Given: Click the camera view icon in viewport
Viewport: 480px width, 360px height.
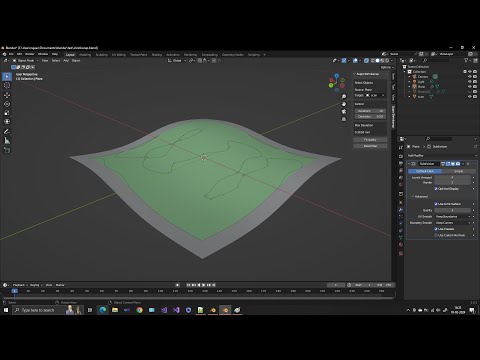Looking at the screenshot, I should pyautogui.click(x=344, y=112).
